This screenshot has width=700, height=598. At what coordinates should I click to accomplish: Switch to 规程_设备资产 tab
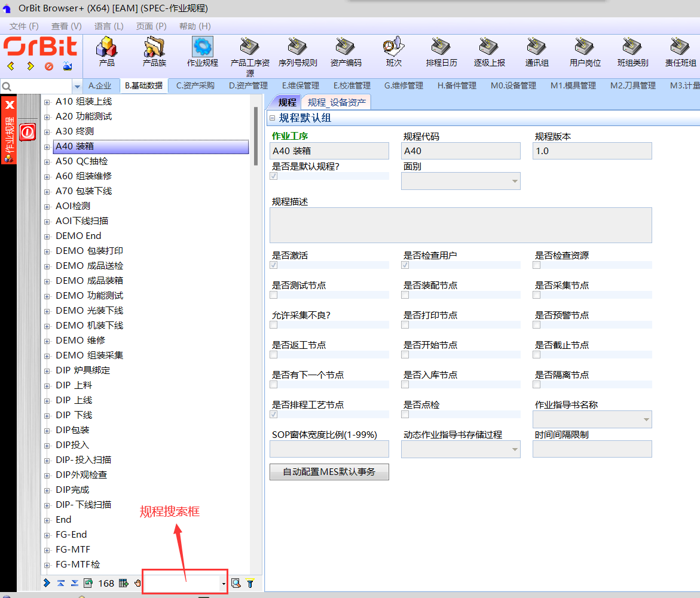click(x=337, y=103)
